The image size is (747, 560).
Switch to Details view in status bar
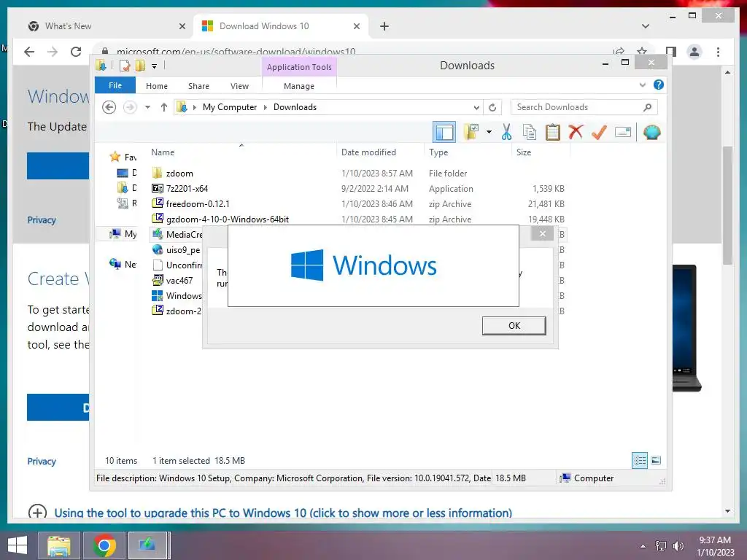click(x=640, y=461)
